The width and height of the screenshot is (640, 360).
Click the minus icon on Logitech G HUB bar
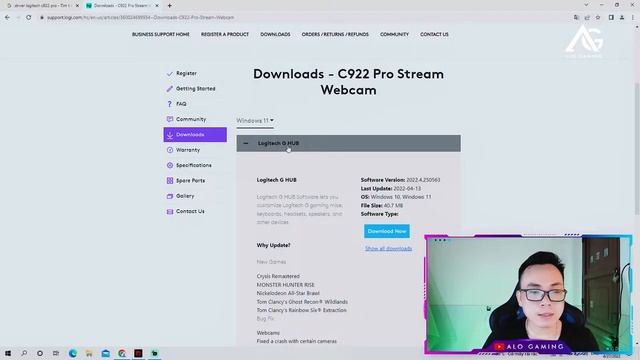click(x=245, y=143)
